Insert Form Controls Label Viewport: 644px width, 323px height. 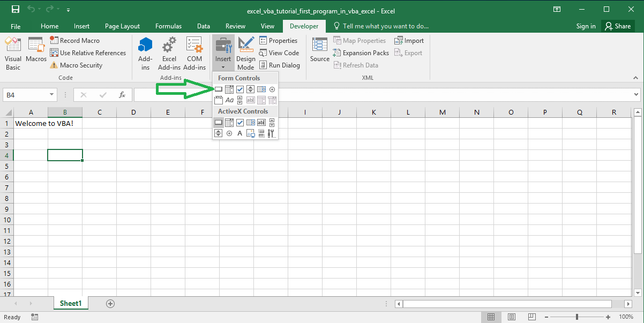point(229,100)
